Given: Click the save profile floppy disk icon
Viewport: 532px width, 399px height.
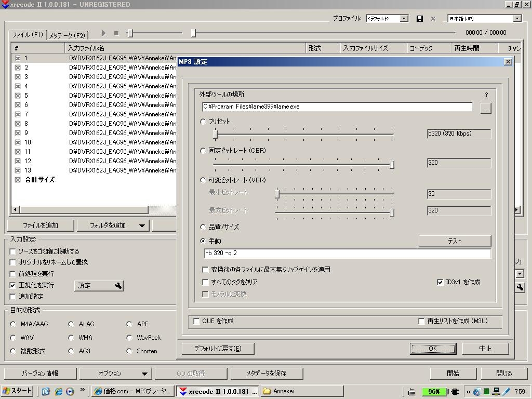Looking at the screenshot, I should pyautogui.click(x=420, y=19).
